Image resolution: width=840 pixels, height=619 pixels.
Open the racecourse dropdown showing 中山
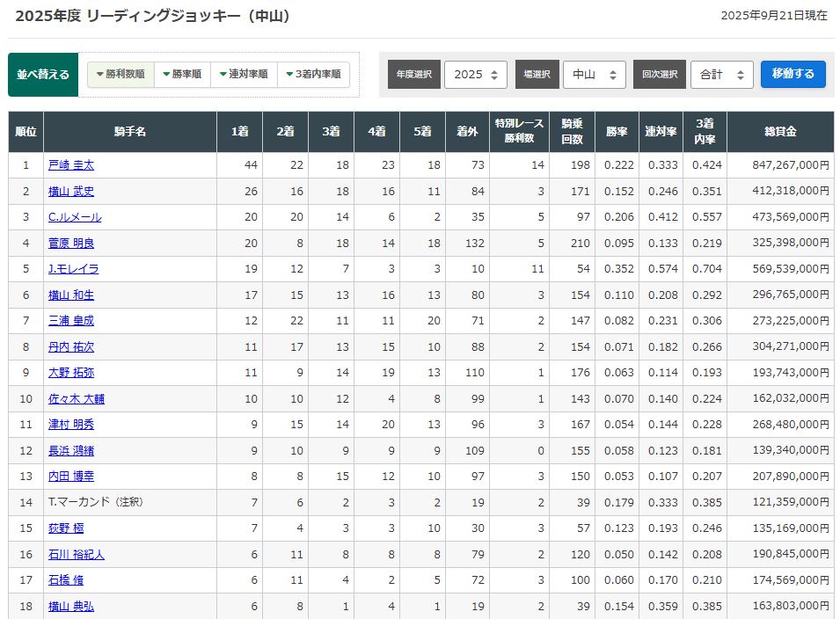(594, 75)
